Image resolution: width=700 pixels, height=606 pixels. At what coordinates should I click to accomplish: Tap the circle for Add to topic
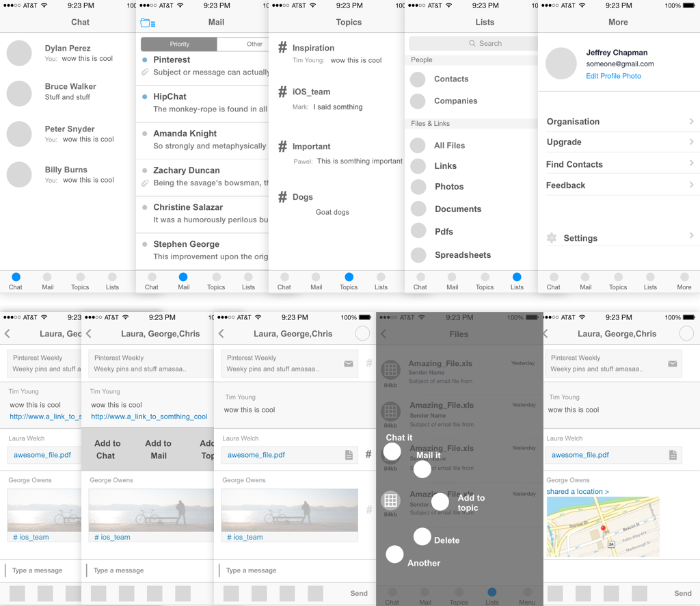pos(440,502)
